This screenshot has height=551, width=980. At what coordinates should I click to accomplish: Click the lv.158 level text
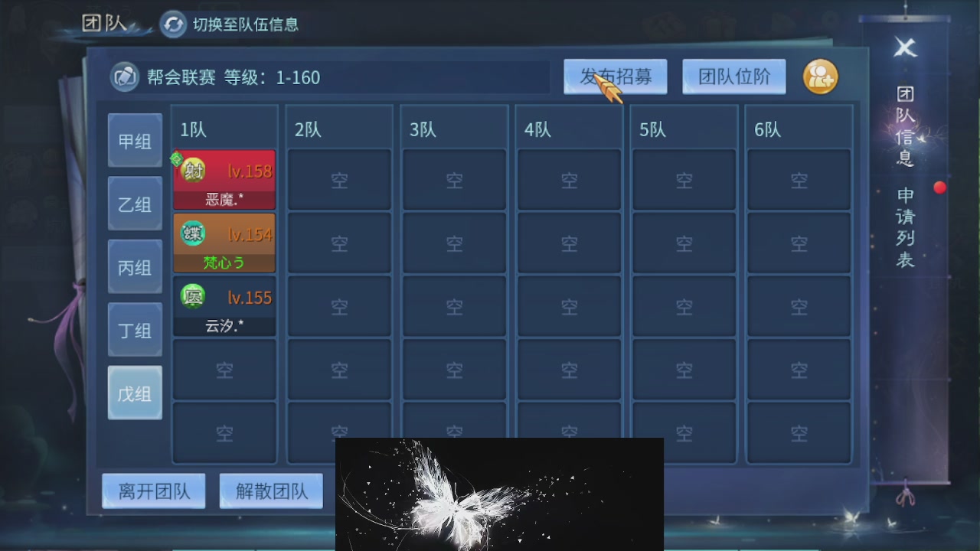[250, 171]
